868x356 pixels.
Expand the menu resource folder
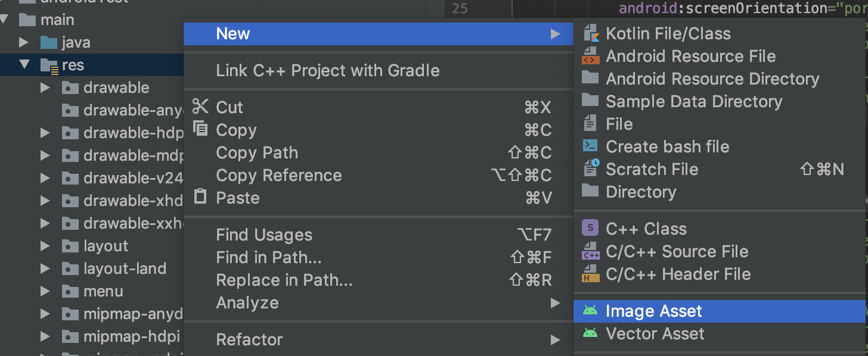tap(45, 291)
